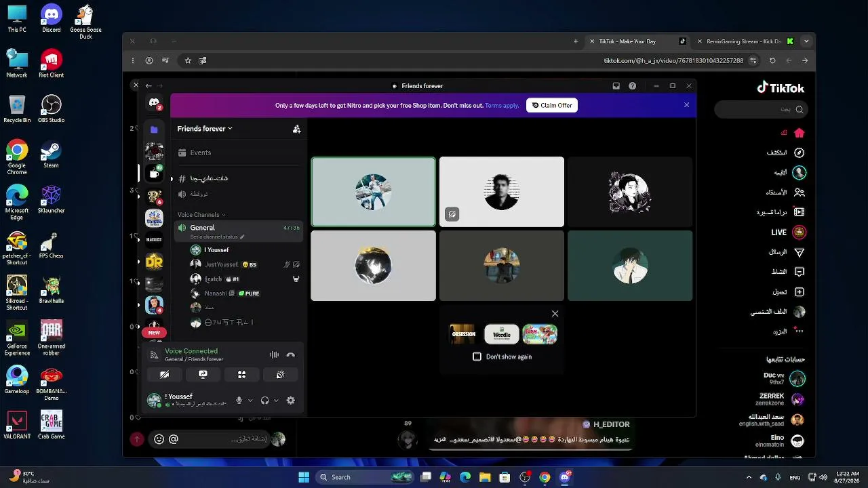
Task: Open Discord direct messages home icon
Action: (154, 103)
